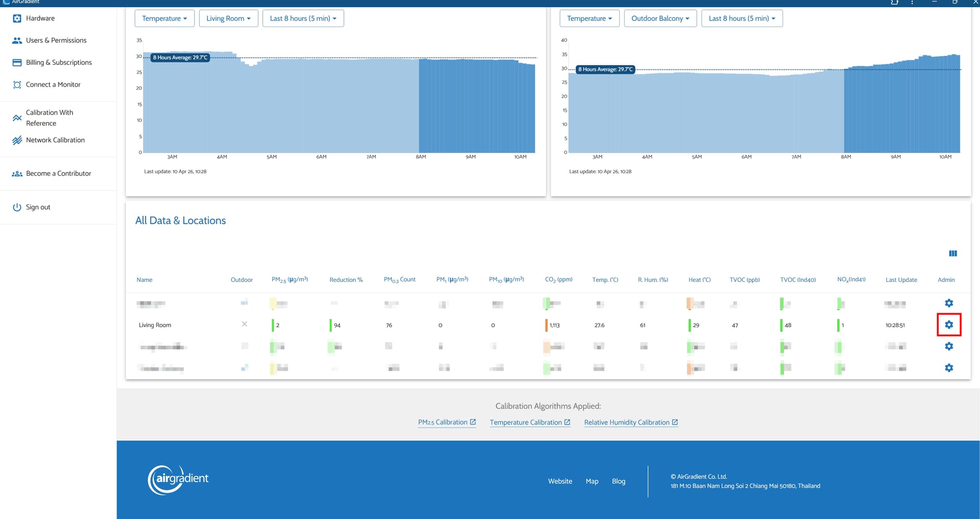
Task: Open the Living Room admin gear icon
Action: (x=948, y=325)
